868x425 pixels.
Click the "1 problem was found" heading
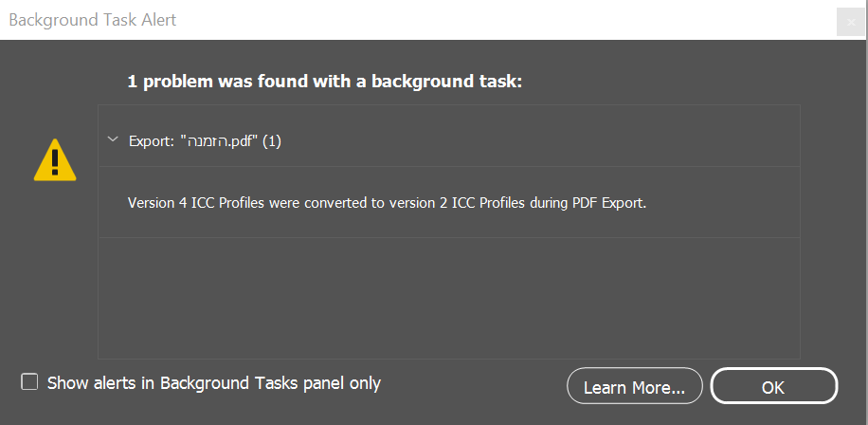point(325,83)
